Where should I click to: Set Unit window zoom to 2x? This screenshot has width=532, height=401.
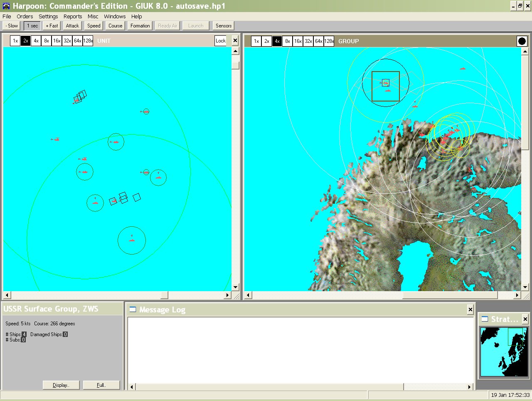(25, 41)
